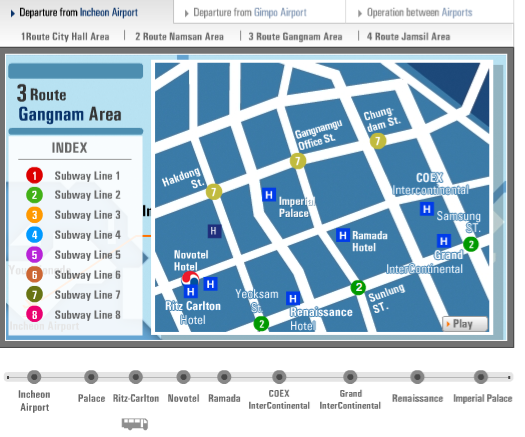525x437 pixels.
Task: Click 'Subway Line 8' index text
Action: [87, 315]
